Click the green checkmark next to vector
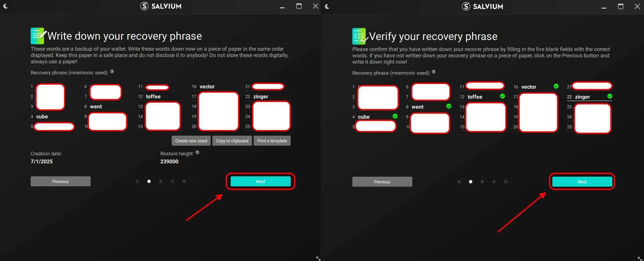 tap(556, 86)
